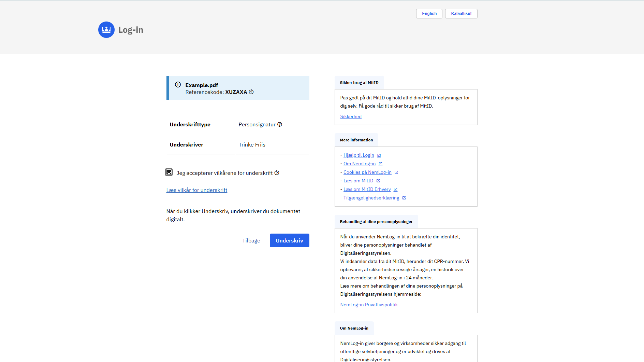The width and height of the screenshot is (644, 362).
Task: Click external link icon beside Cookies på NemLog-in
Action: point(396,172)
